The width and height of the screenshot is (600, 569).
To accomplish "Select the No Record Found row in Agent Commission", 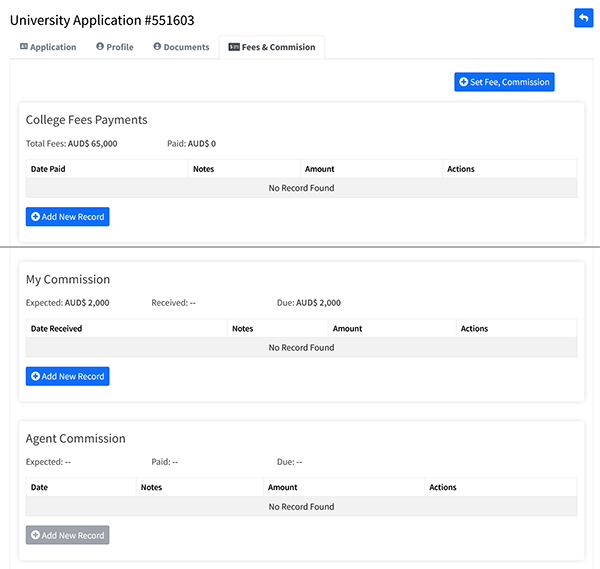I will pos(301,507).
